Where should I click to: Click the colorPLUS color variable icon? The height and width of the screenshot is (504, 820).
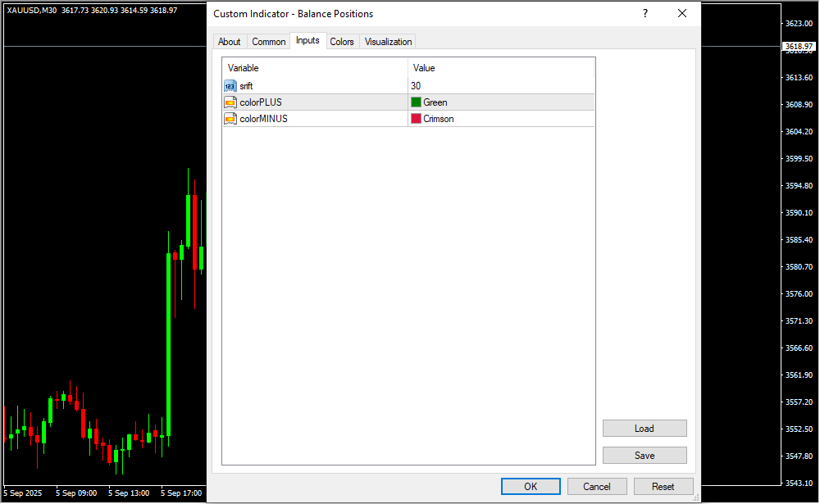tap(230, 102)
